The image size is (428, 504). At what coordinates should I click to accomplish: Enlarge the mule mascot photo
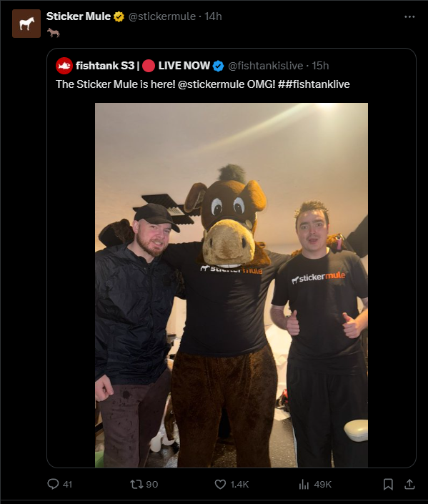point(232,285)
